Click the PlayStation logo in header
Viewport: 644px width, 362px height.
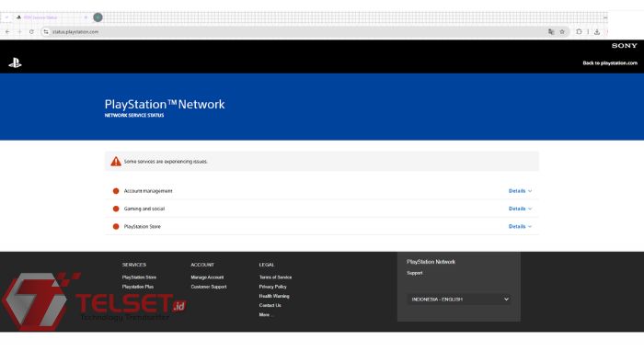point(15,62)
